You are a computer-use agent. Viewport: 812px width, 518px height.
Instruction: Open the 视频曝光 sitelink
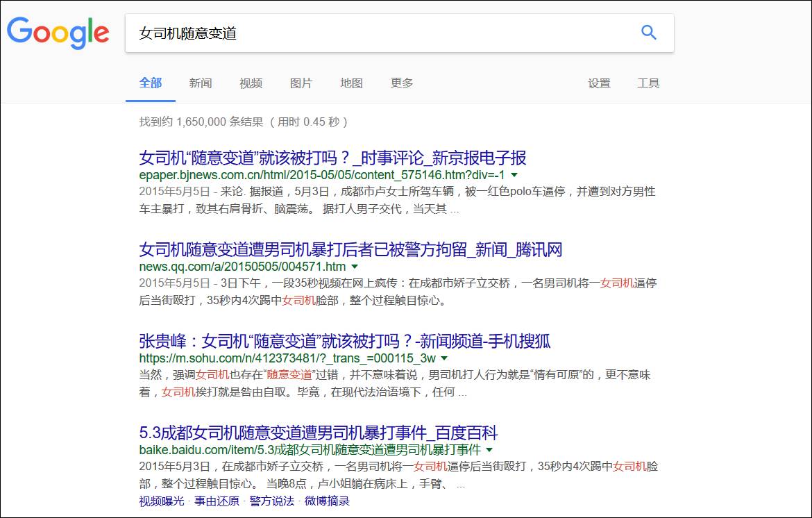(x=162, y=501)
